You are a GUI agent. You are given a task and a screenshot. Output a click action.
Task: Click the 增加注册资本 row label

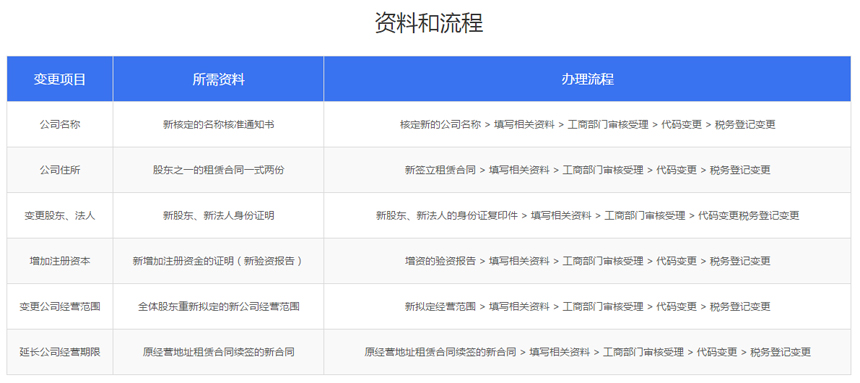(x=60, y=261)
